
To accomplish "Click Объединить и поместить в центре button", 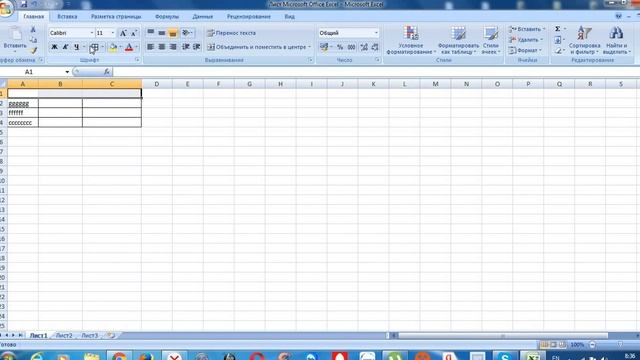I will tap(258, 47).
